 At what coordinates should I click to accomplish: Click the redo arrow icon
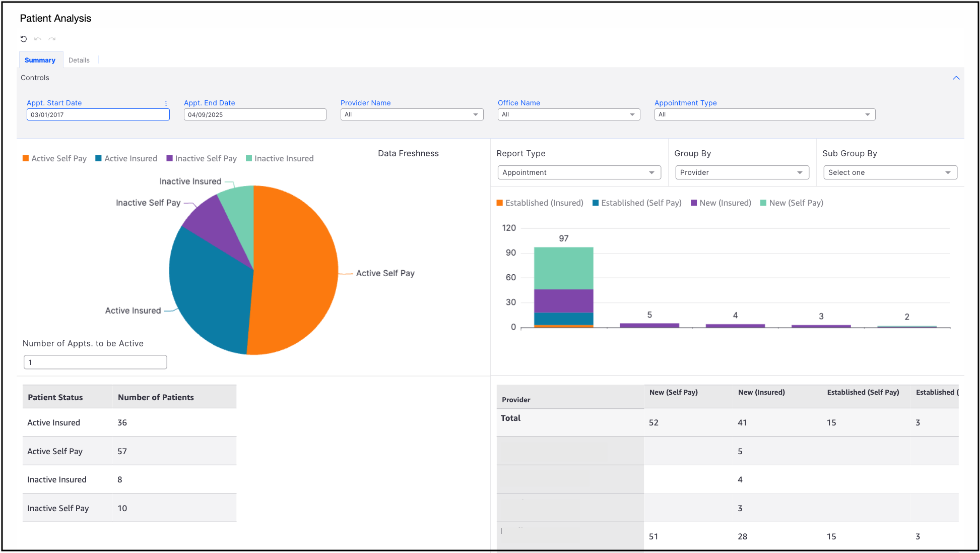tap(52, 39)
